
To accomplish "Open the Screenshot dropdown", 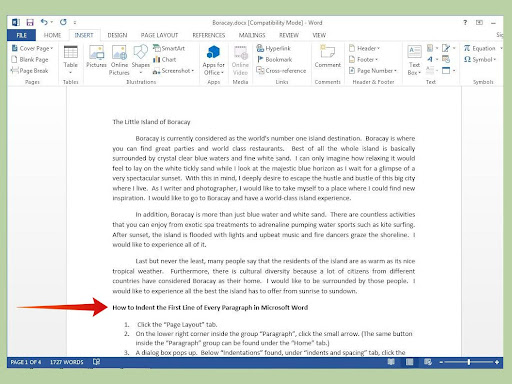I will [x=173, y=71].
